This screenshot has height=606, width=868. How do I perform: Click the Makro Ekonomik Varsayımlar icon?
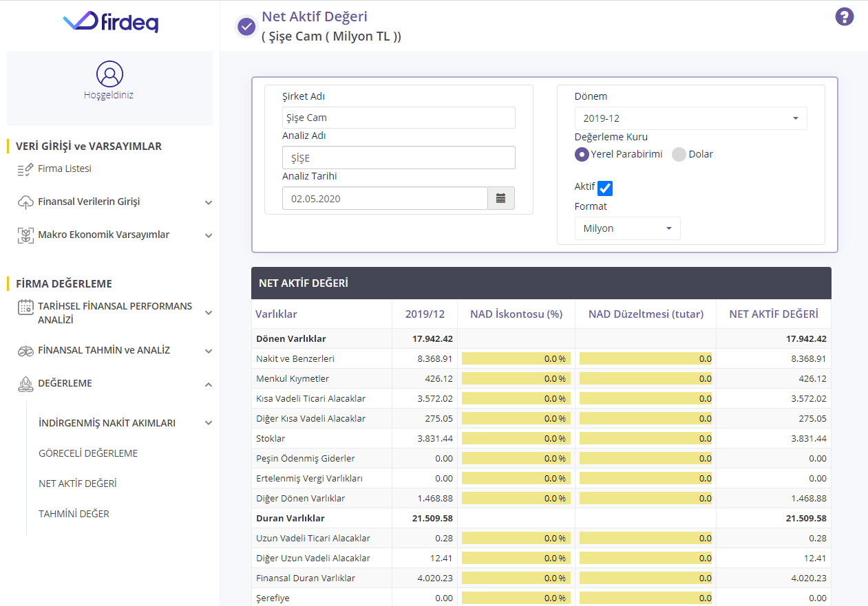pyautogui.click(x=25, y=235)
